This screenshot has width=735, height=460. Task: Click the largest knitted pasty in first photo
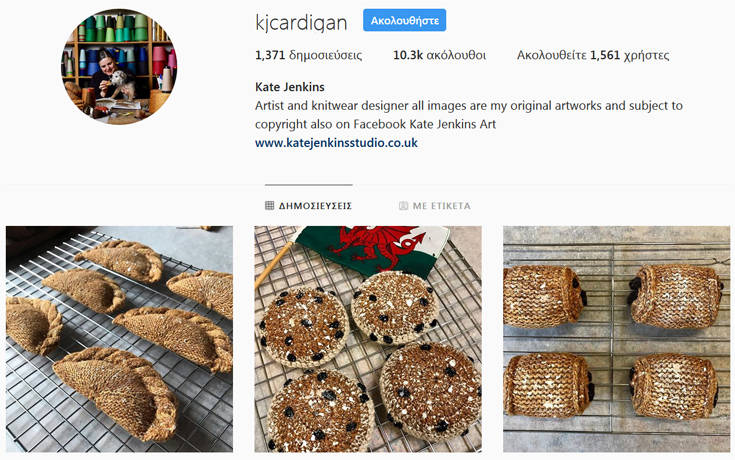115,392
